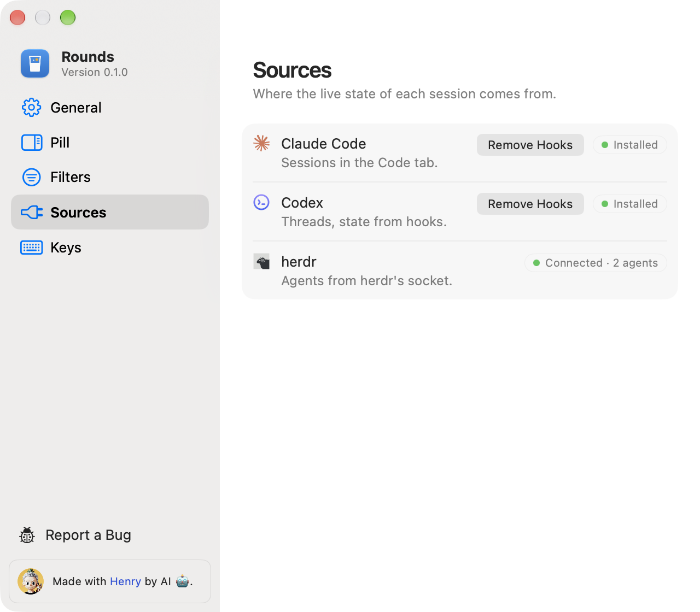Select the Keys settings tab
The width and height of the screenshot is (700, 612).
pos(110,248)
